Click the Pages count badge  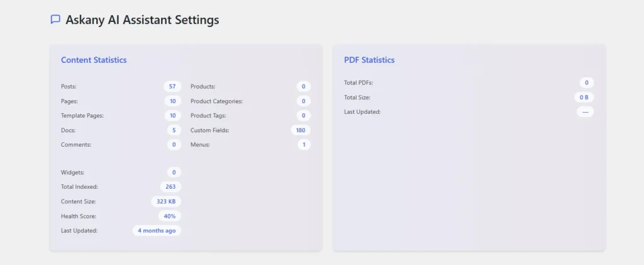(x=173, y=101)
